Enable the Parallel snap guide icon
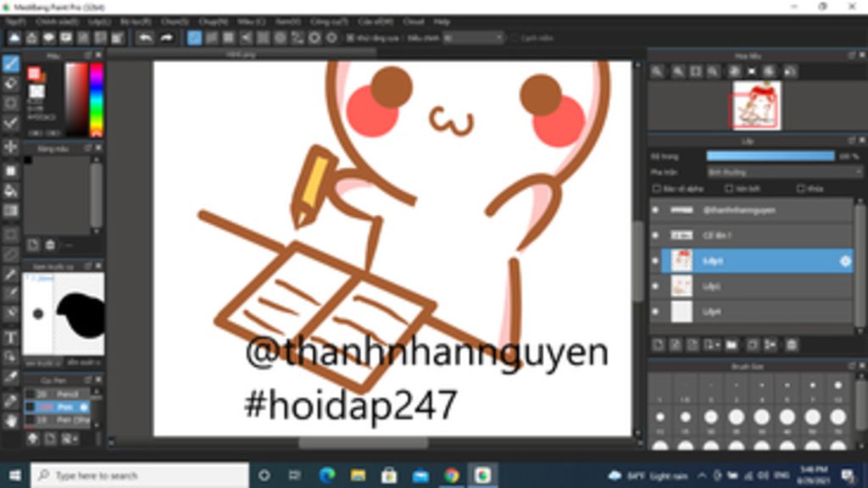 [x=211, y=37]
